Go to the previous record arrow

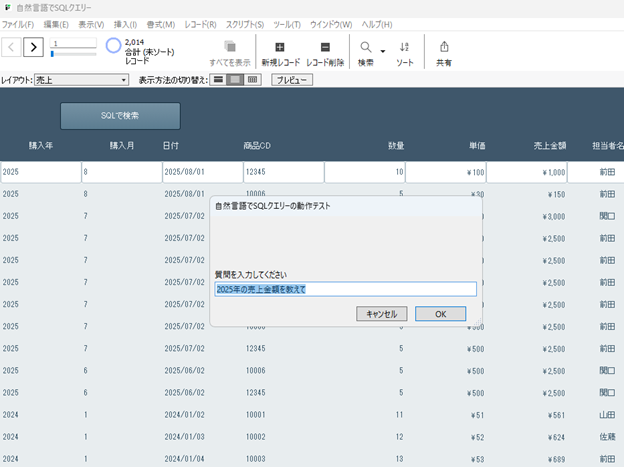click(x=11, y=47)
